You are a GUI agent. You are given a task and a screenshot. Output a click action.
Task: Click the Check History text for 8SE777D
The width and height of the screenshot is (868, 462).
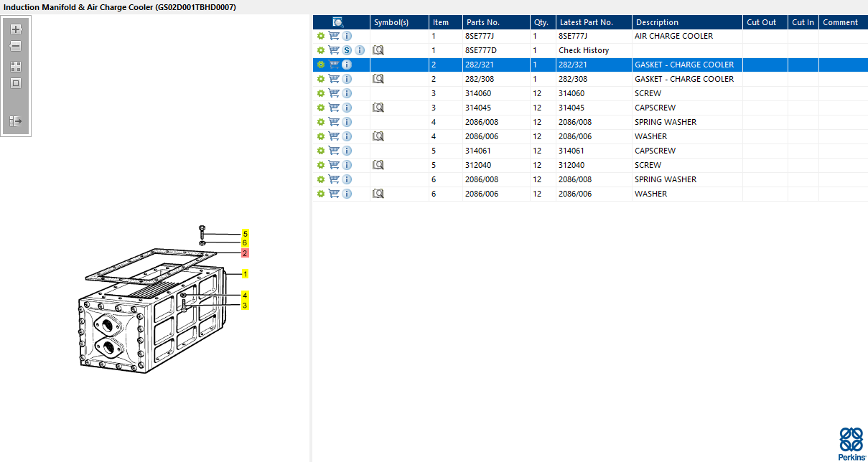(x=584, y=50)
